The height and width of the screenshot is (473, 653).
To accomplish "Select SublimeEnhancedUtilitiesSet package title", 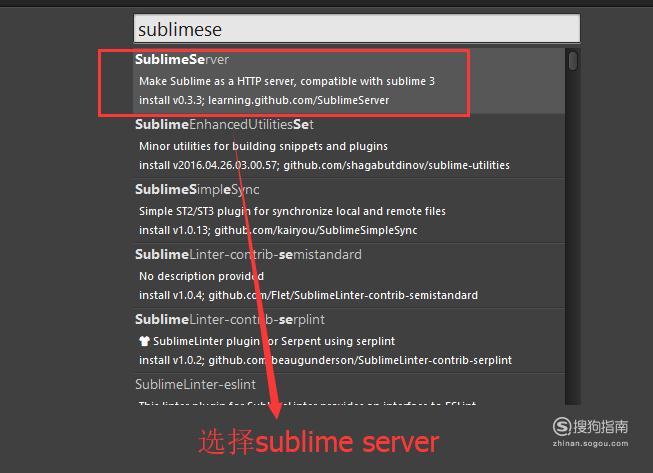I will (224, 124).
